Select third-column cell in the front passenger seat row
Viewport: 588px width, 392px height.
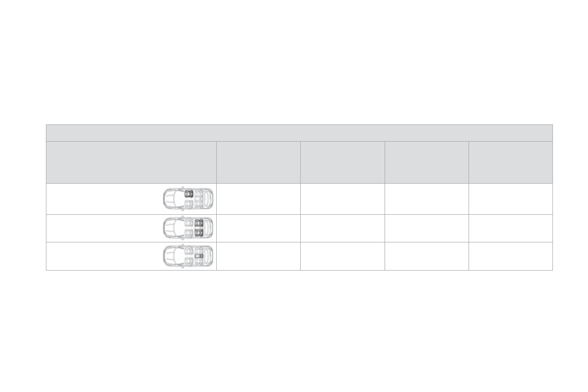click(343, 199)
